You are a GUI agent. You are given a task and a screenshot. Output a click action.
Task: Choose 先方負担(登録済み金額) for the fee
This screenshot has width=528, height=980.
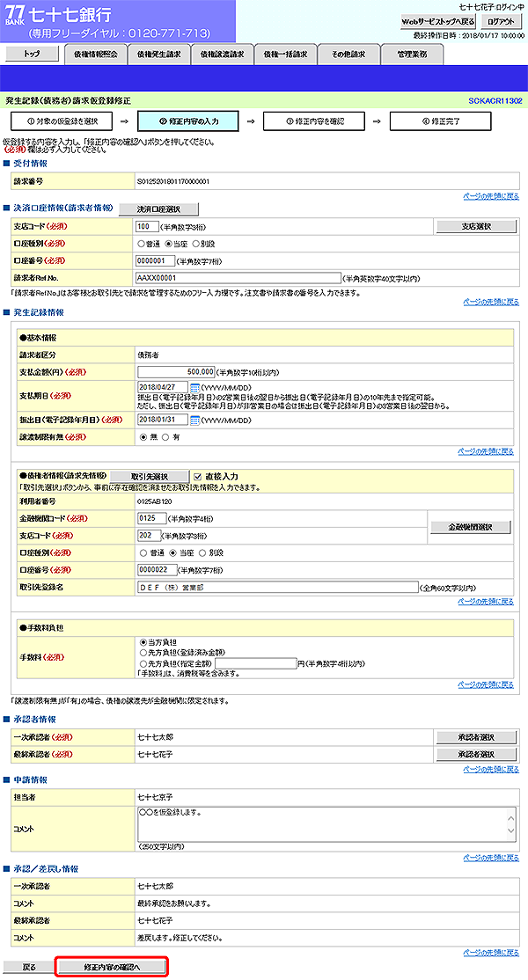(x=143, y=653)
